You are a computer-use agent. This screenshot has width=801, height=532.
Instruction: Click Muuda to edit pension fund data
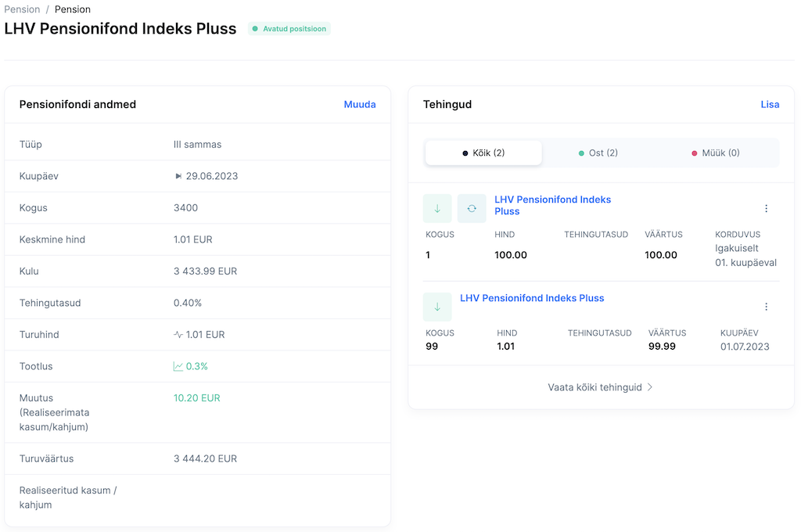point(360,105)
